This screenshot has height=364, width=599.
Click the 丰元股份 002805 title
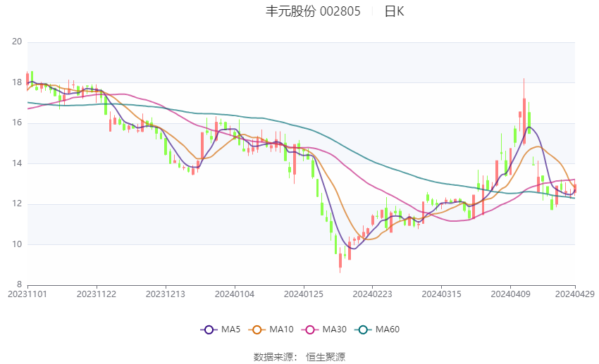point(313,11)
